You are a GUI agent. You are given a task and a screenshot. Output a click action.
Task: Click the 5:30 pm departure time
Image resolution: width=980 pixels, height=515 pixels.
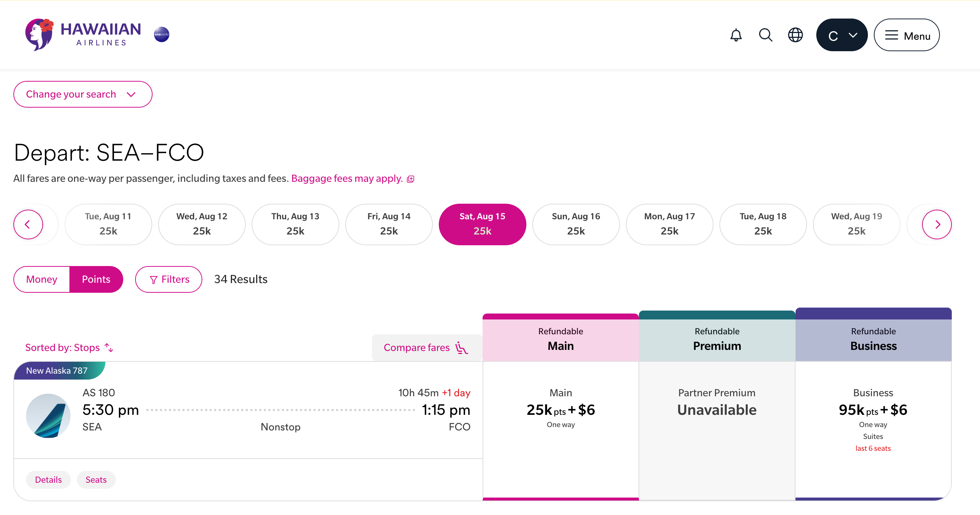(x=111, y=410)
